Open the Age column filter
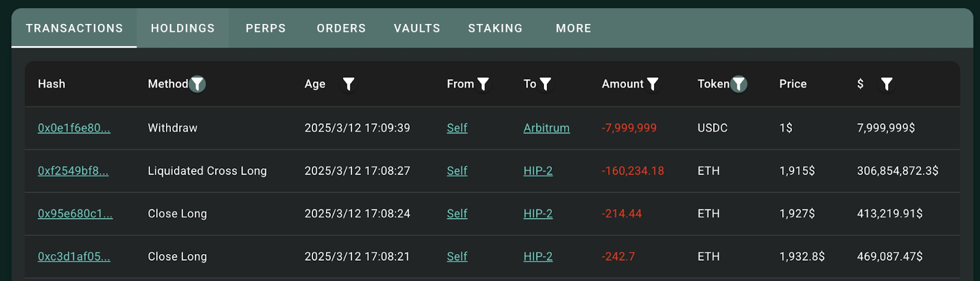 click(349, 84)
